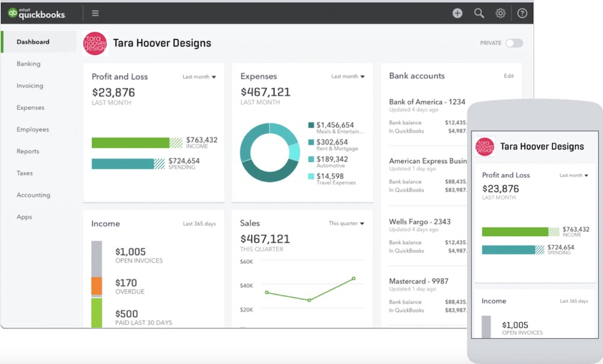Go to Banking in the sidebar
This screenshot has height=364, width=603.
(28, 64)
